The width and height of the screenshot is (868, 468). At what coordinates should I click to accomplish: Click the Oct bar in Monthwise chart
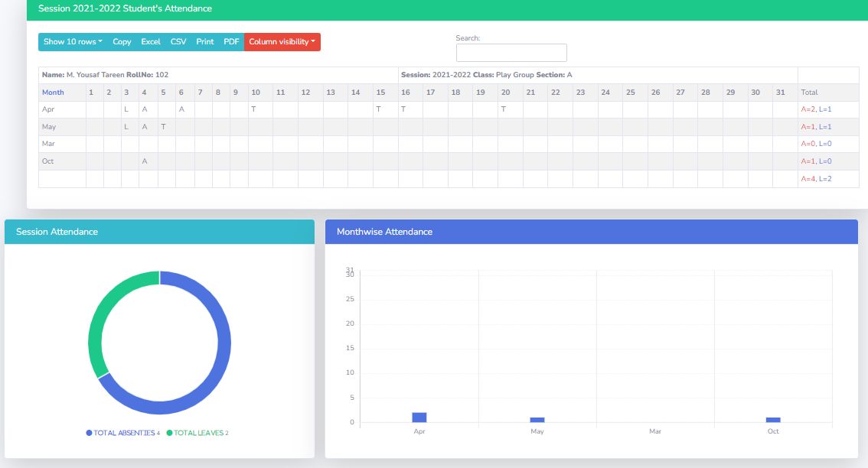point(773,420)
